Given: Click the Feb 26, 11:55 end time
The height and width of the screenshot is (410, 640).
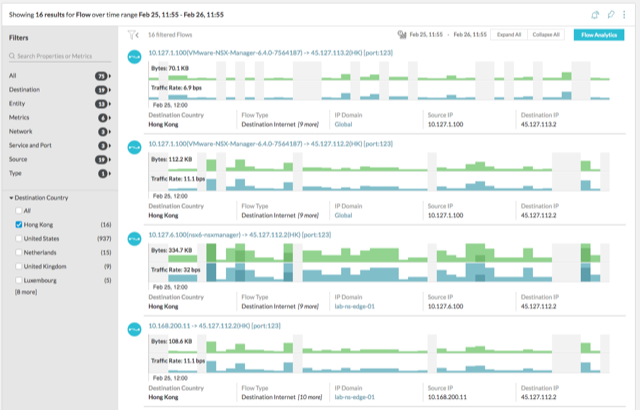Looking at the screenshot, I should (470, 35).
